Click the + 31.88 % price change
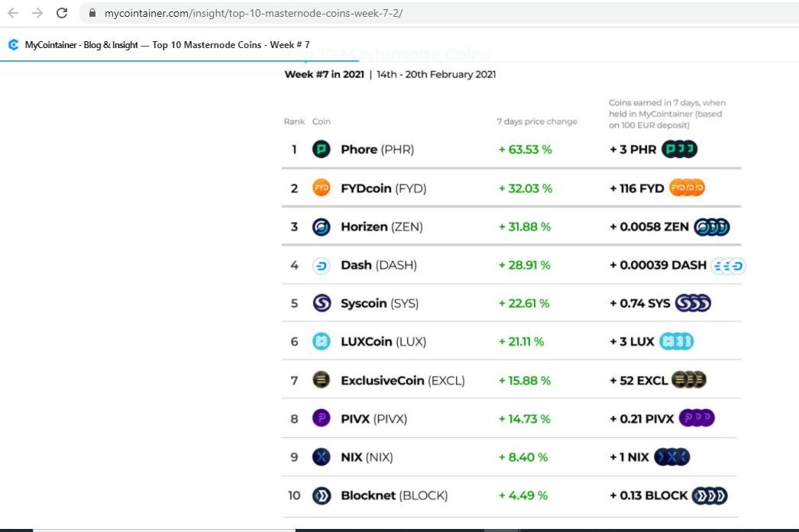This screenshot has width=799, height=532. [x=524, y=227]
